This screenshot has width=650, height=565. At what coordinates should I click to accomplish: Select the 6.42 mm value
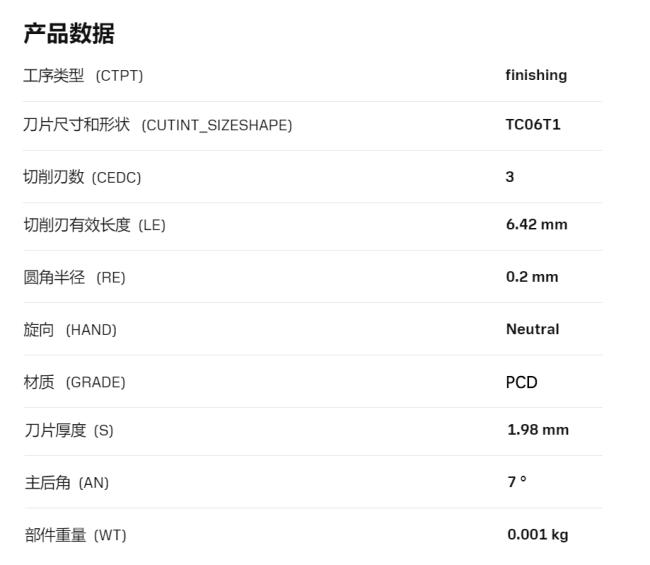pyautogui.click(x=536, y=224)
